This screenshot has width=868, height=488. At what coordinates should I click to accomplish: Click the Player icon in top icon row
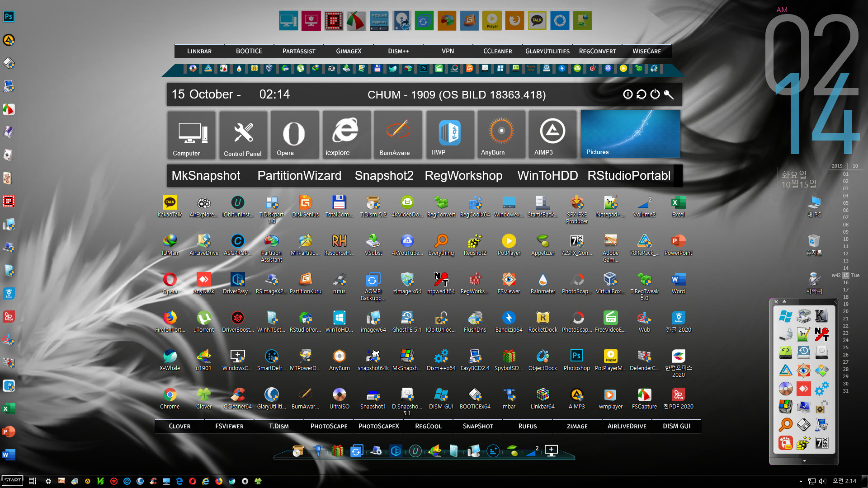click(492, 21)
